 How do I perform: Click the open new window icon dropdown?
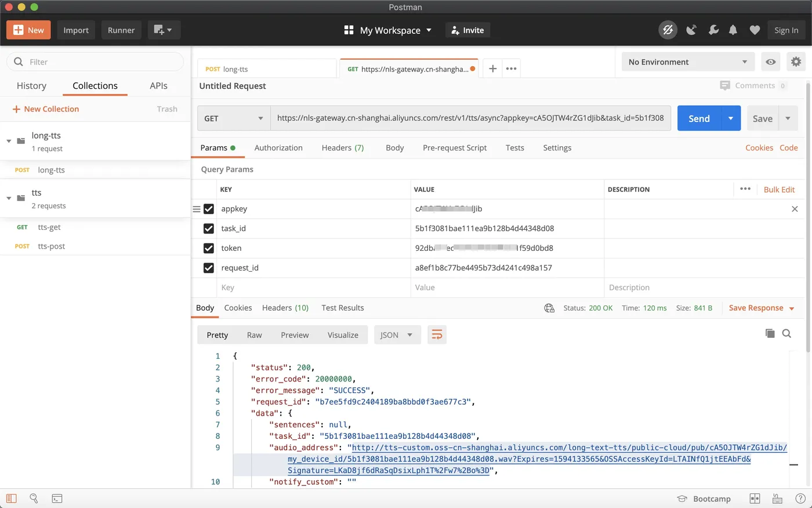click(x=164, y=30)
